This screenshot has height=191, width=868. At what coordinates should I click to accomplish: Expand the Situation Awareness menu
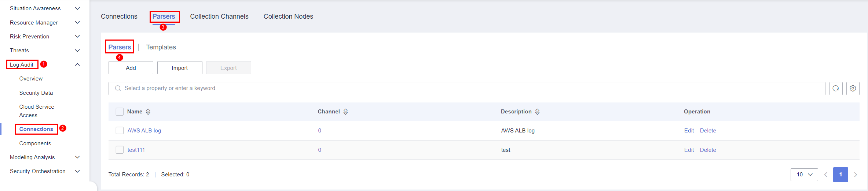[x=77, y=8]
